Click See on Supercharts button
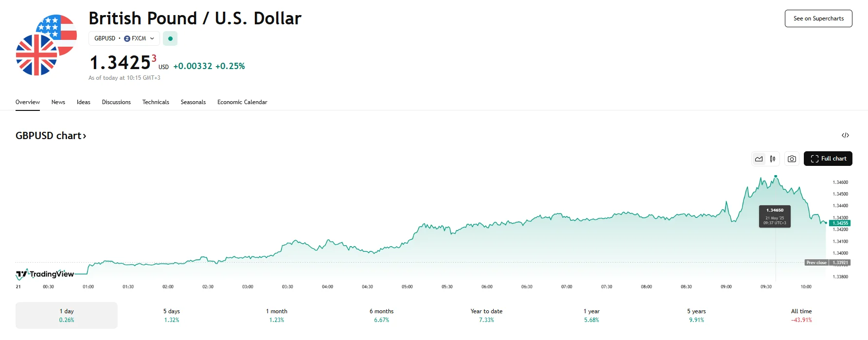The image size is (868, 340). [818, 18]
